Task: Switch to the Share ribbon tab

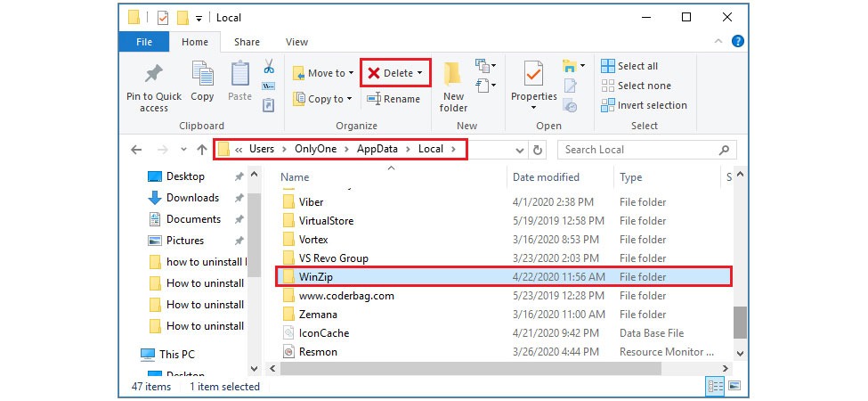Action: pos(247,42)
